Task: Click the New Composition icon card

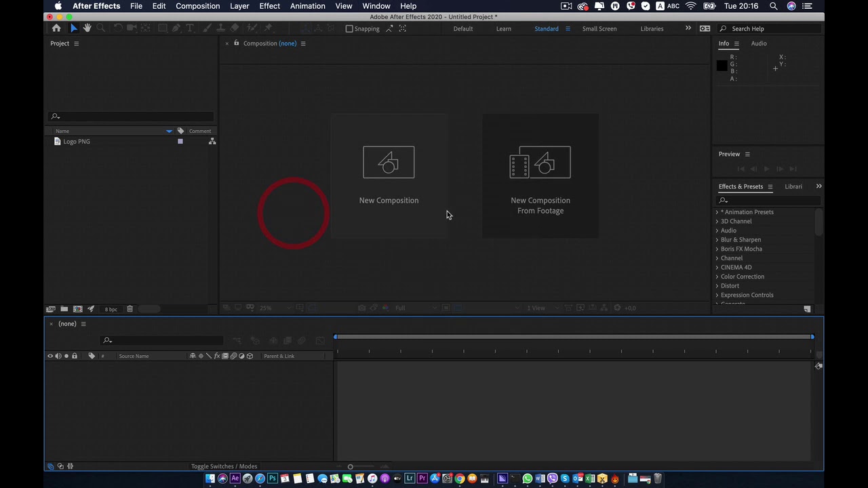Action: click(389, 176)
